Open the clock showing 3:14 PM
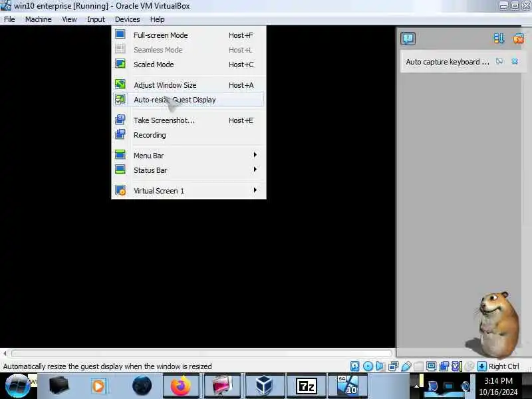This screenshot has width=532, height=399. 498,386
